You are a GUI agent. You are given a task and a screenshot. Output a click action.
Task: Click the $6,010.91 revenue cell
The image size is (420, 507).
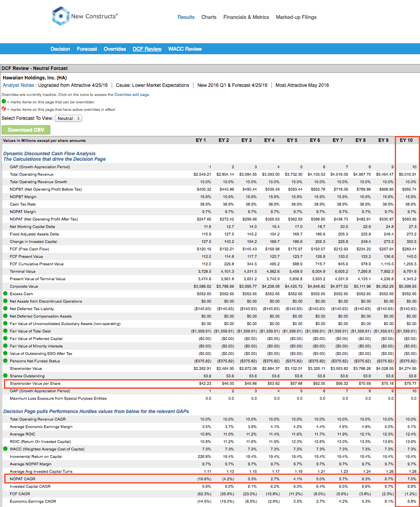point(407,174)
